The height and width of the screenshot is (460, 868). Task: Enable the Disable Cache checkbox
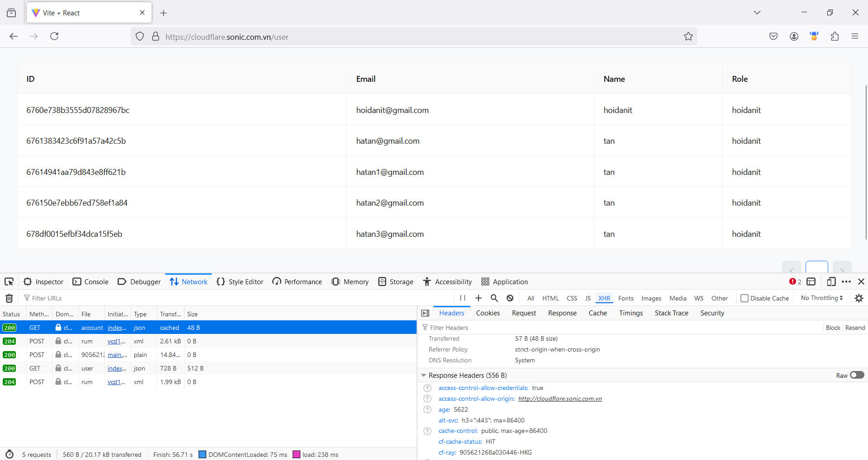[745, 298]
